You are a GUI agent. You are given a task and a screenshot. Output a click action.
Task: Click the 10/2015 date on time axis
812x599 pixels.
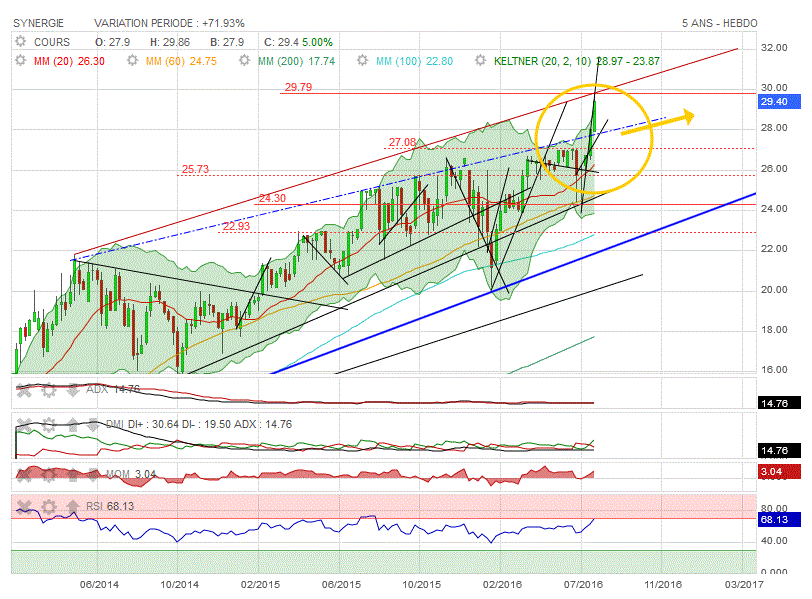(x=422, y=585)
